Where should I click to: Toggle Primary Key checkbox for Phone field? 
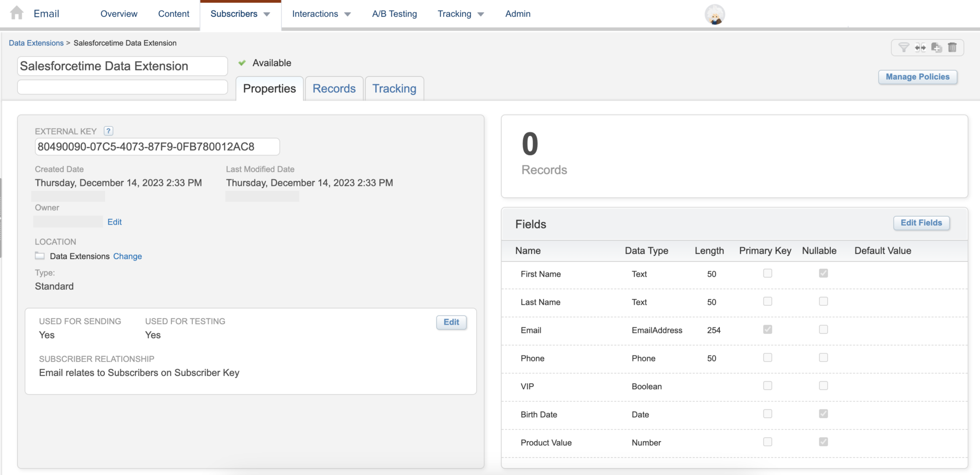767,357
